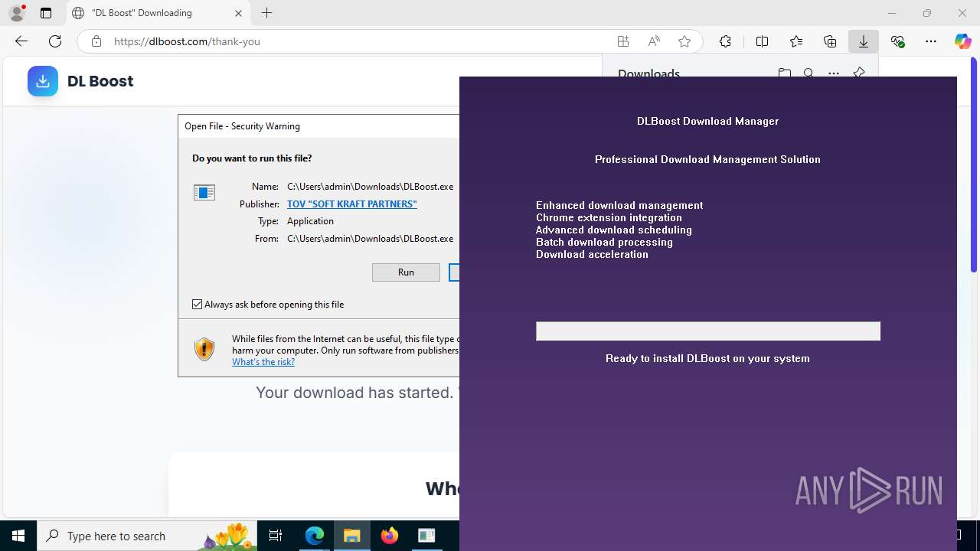Screen dimensions: 980x551
Task: Open downloads folder icon in Downloads panel
Action: point(784,73)
